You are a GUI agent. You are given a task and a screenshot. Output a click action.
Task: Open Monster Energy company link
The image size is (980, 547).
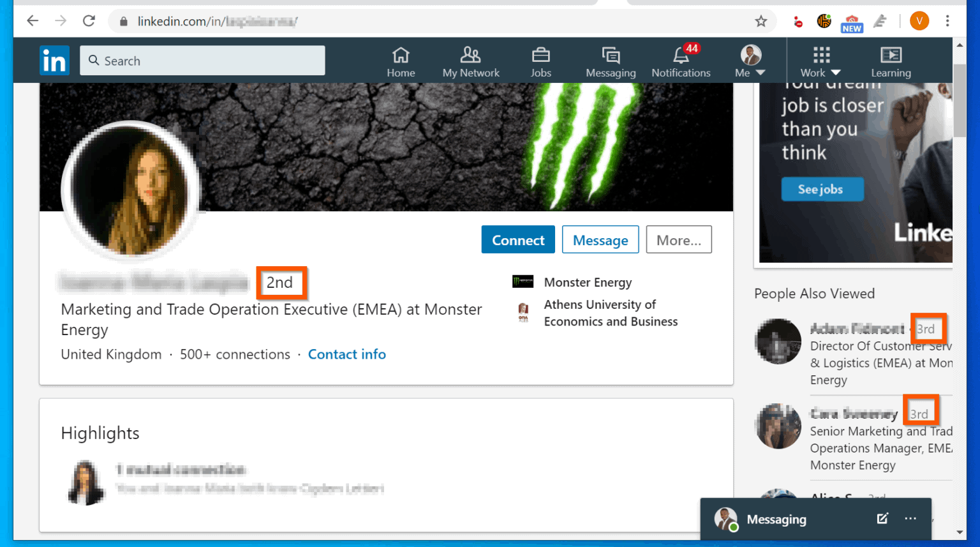(x=588, y=282)
